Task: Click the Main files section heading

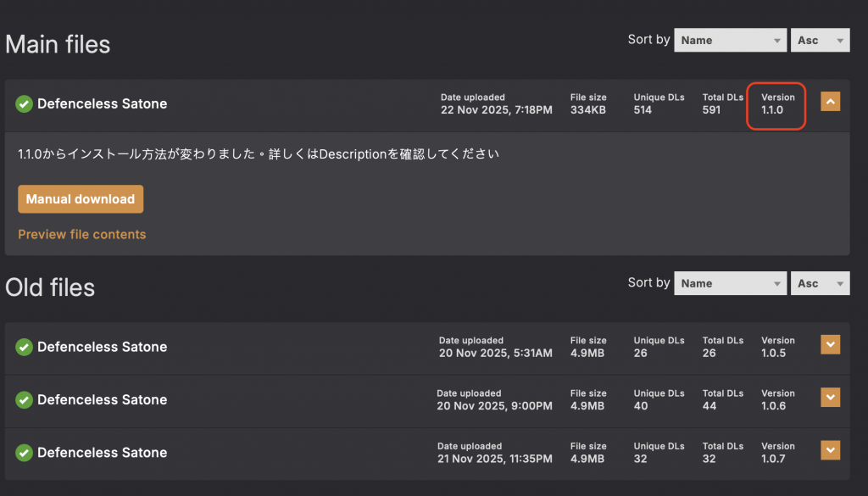Action: (x=58, y=44)
